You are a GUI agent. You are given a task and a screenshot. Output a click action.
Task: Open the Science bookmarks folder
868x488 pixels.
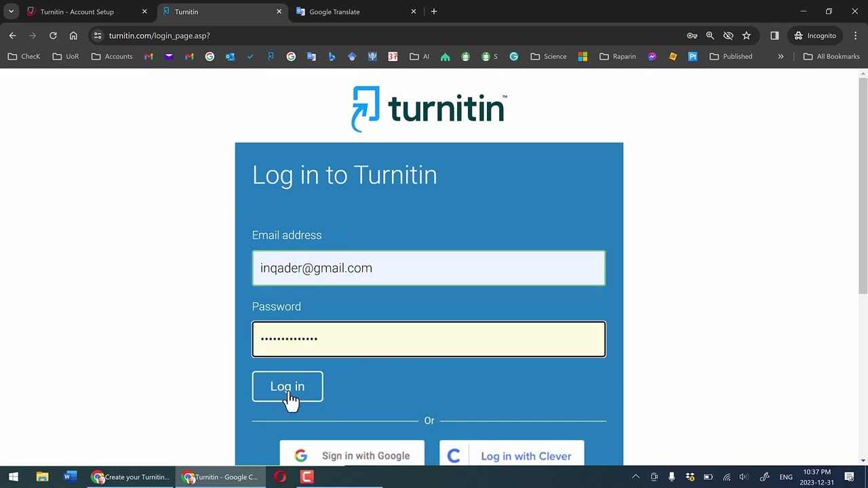[x=549, y=56]
